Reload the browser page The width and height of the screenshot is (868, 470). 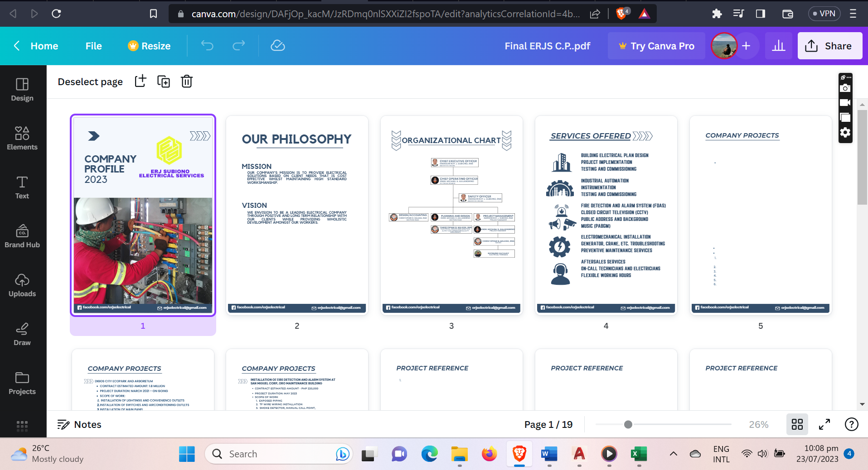coord(56,14)
